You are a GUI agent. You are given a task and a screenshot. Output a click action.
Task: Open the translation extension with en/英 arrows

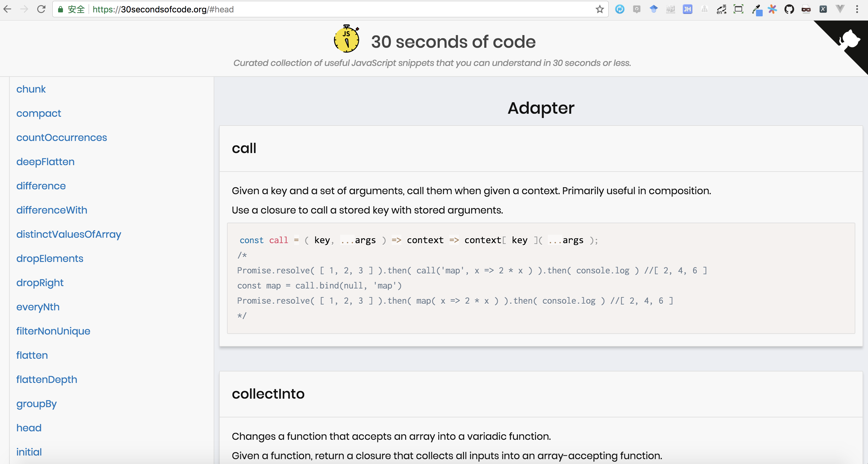coord(722,9)
